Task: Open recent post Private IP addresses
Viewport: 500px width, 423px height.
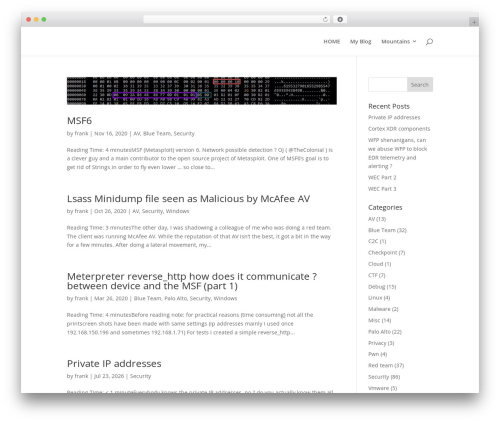Action: tap(394, 117)
